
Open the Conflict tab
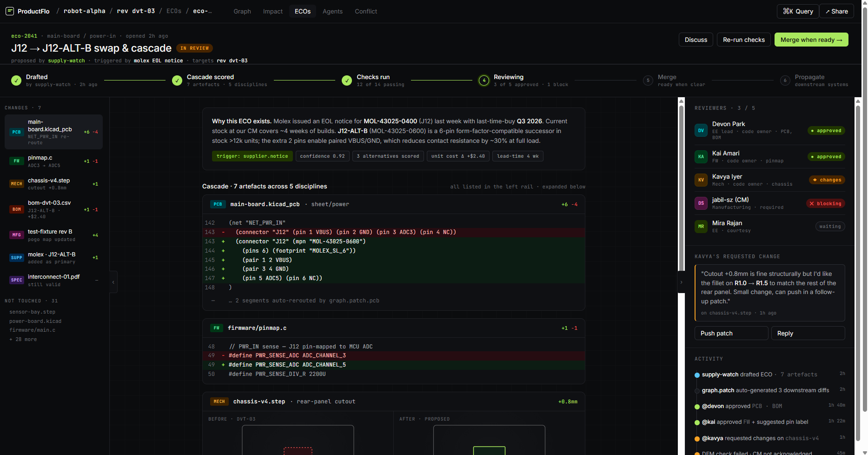coord(366,11)
